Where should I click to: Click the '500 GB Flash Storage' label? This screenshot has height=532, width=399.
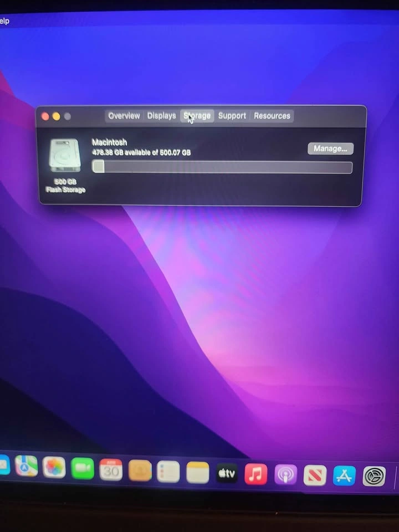tap(65, 186)
